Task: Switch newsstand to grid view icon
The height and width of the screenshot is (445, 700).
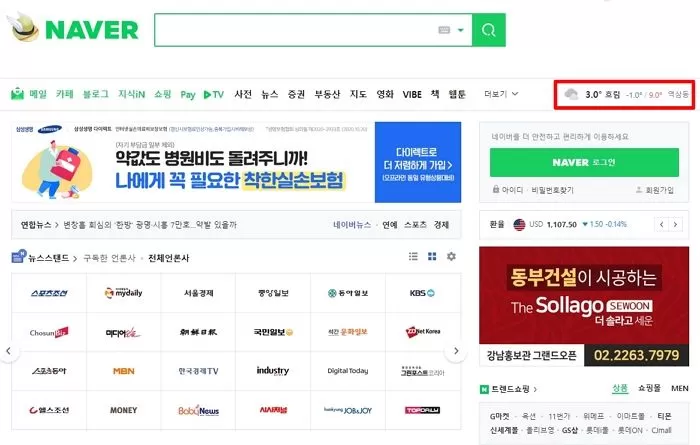Action: pyautogui.click(x=432, y=256)
